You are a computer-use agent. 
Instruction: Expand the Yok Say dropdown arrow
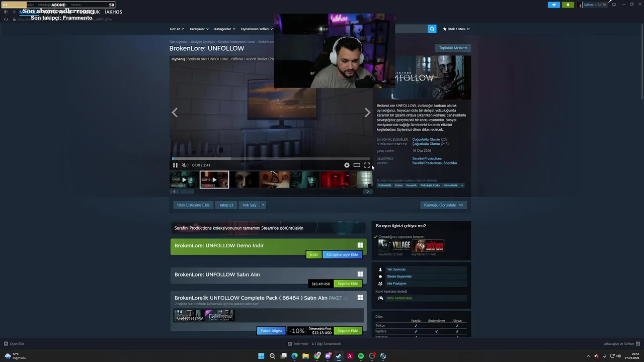[263, 205]
